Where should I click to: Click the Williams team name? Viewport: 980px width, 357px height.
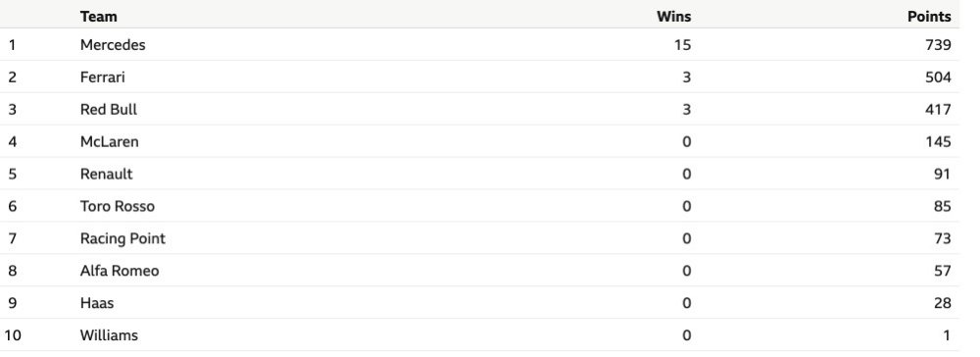pos(109,335)
